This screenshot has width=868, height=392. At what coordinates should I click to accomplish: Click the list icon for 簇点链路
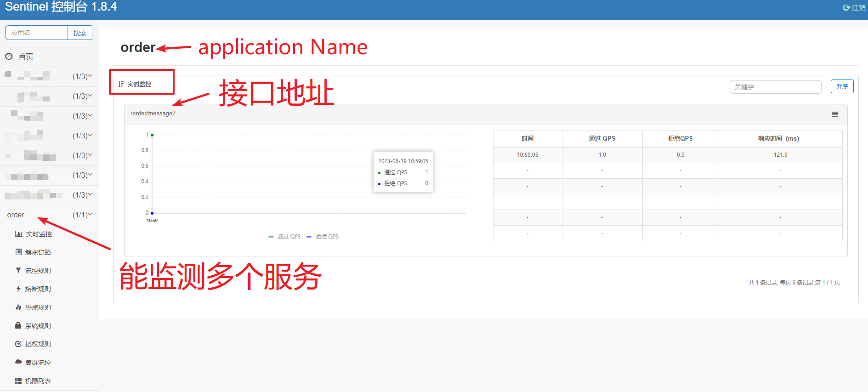click(18, 252)
